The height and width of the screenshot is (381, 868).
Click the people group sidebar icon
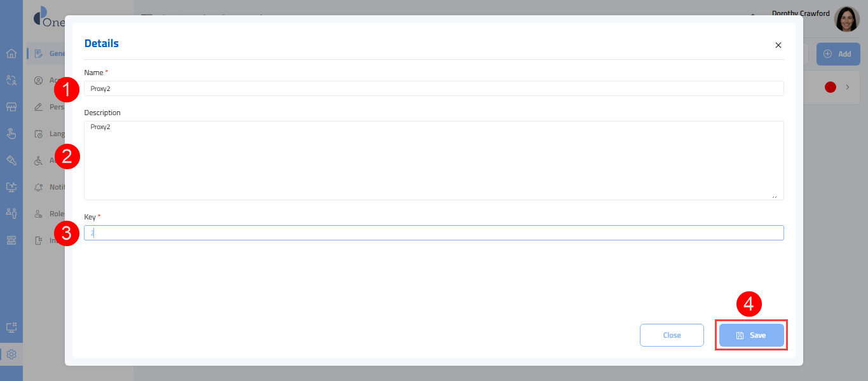pos(11,213)
